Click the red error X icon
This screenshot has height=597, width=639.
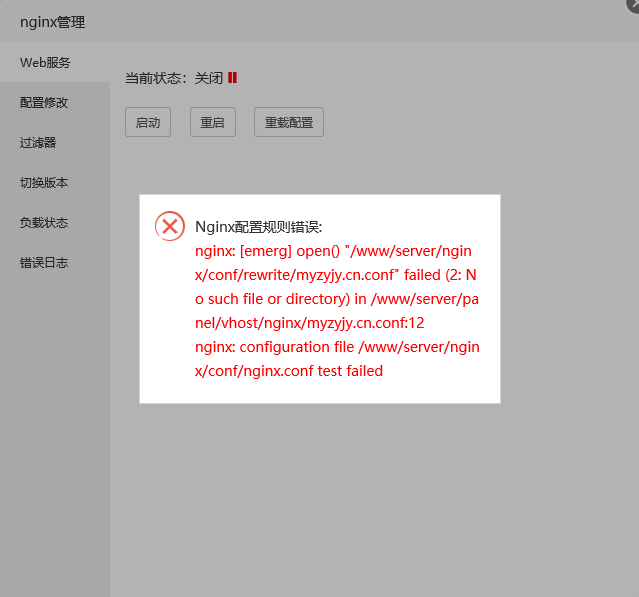[x=170, y=226]
